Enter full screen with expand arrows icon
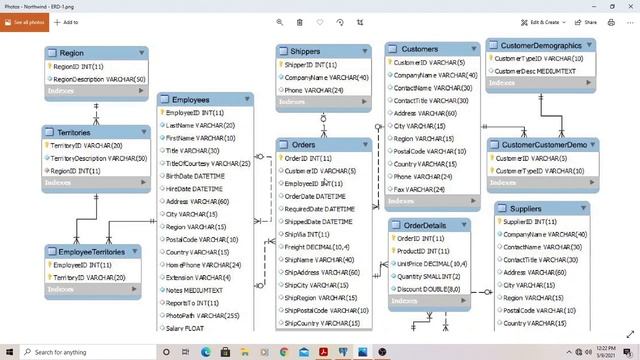The height and width of the screenshot is (360, 640). point(630,334)
